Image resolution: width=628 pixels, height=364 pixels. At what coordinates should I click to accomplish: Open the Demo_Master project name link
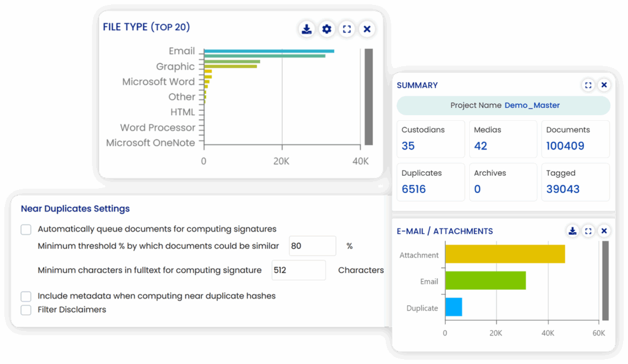(x=532, y=105)
